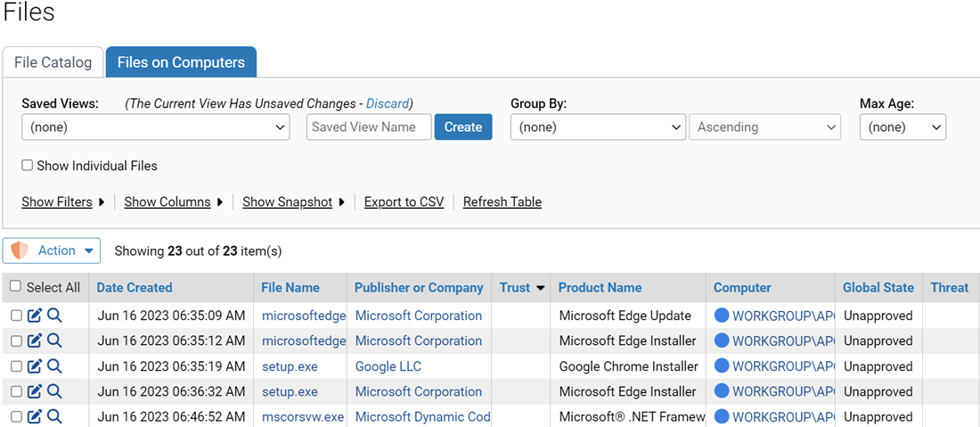
Task: Open the Saved Views dropdown
Action: click(x=155, y=127)
